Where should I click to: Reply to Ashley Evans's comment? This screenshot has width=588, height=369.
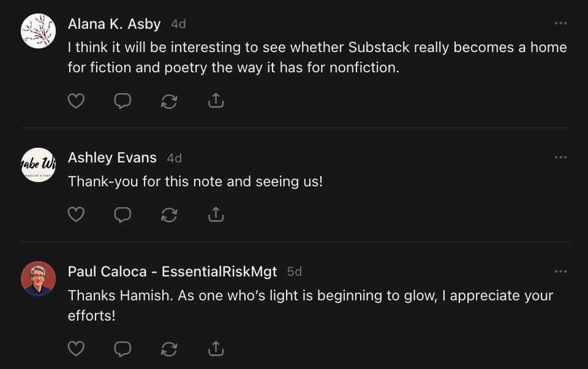[123, 215]
